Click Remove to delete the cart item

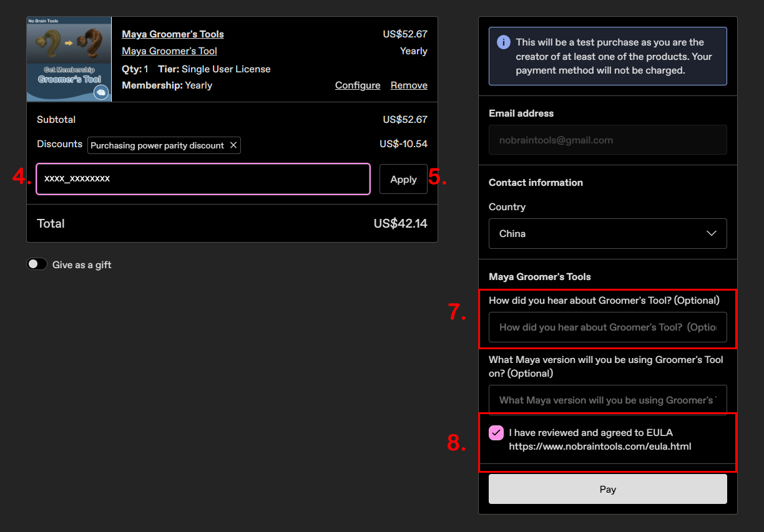[409, 85]
